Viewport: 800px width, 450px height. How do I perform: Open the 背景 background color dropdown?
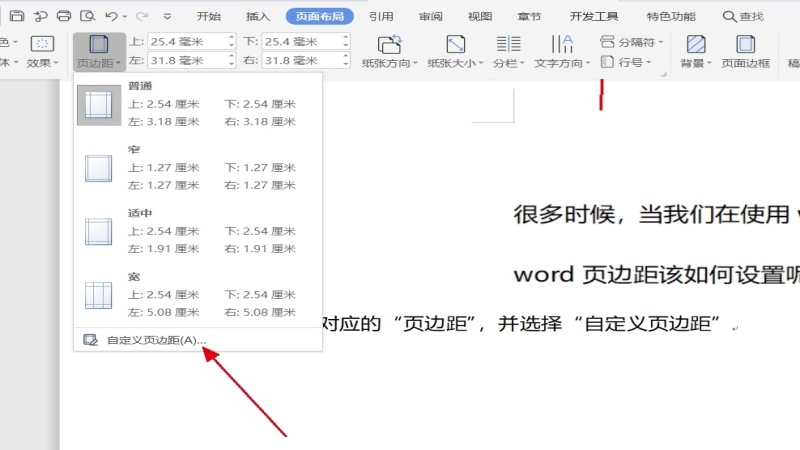[696, 62]
